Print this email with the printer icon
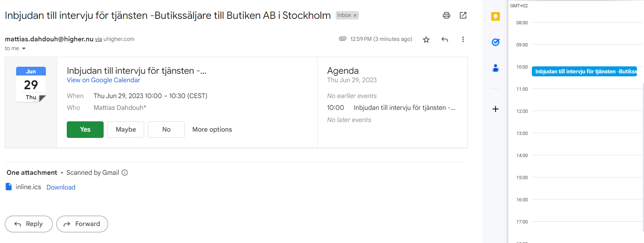This screenshot has height=243, width=644. pyautogui.click(x=446, y=15)
